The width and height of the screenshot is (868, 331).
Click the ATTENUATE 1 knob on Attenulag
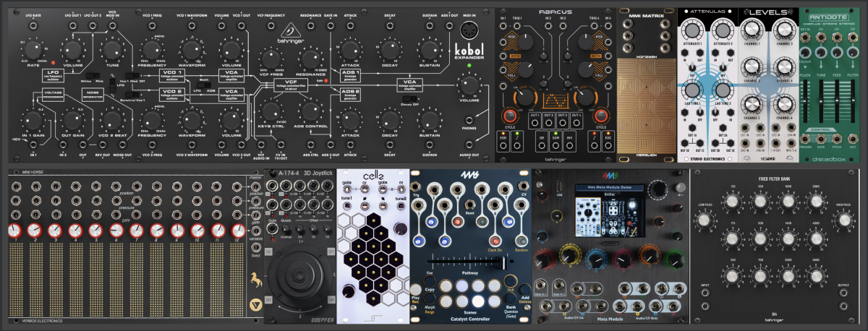pos(692,31)
